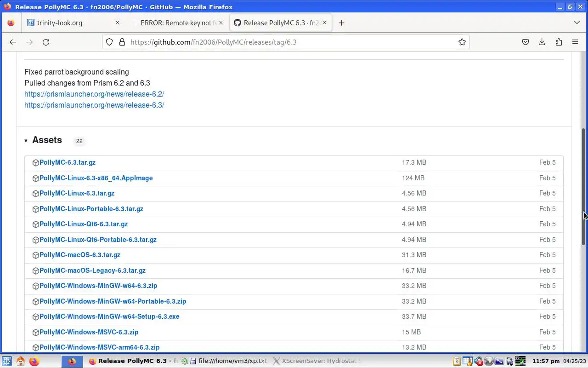Click the site padlock security icon

click(122, 42)
